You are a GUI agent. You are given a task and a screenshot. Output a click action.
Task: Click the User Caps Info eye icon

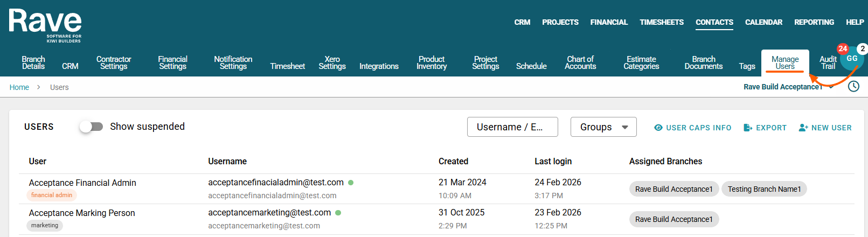click(658, 128)
